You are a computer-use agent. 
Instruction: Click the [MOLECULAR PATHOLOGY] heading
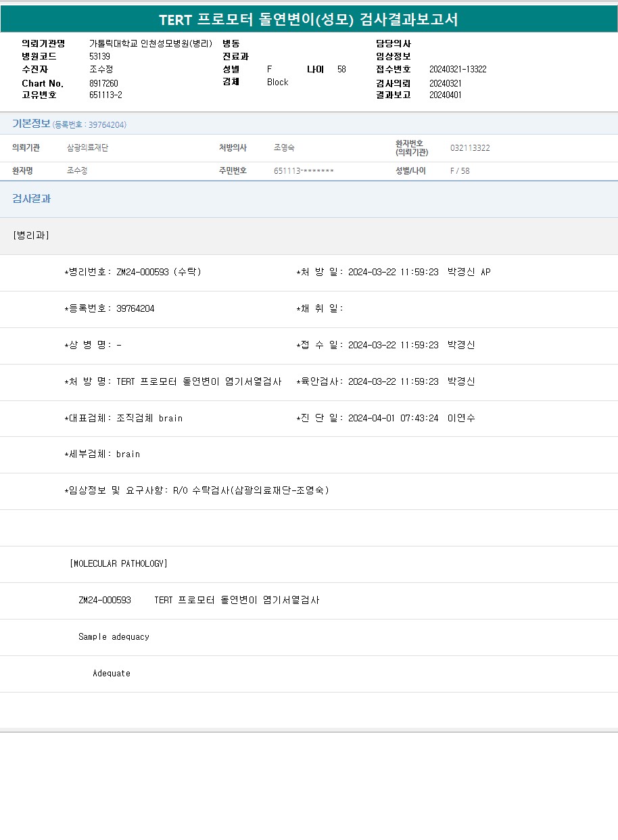[x=118, y=563]
